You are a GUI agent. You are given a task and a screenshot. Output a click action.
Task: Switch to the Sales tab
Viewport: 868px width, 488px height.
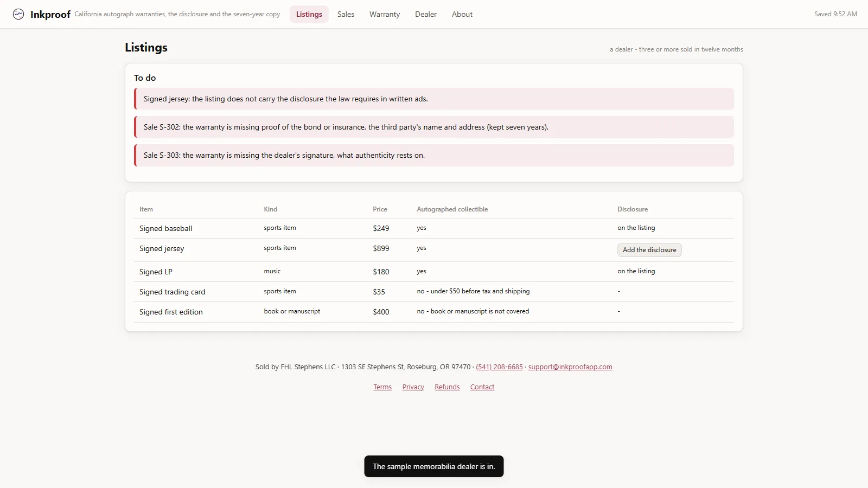(346, 14)
